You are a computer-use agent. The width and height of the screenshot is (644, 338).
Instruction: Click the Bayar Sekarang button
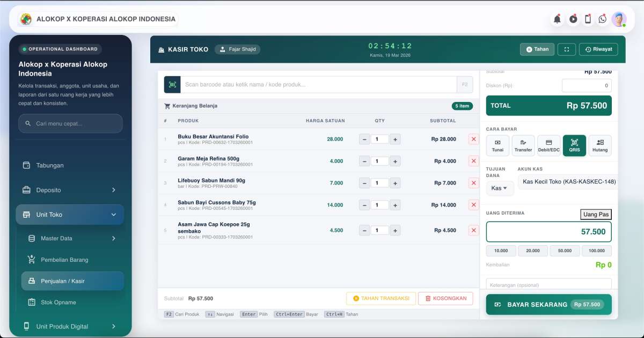(x=548, y=304)
